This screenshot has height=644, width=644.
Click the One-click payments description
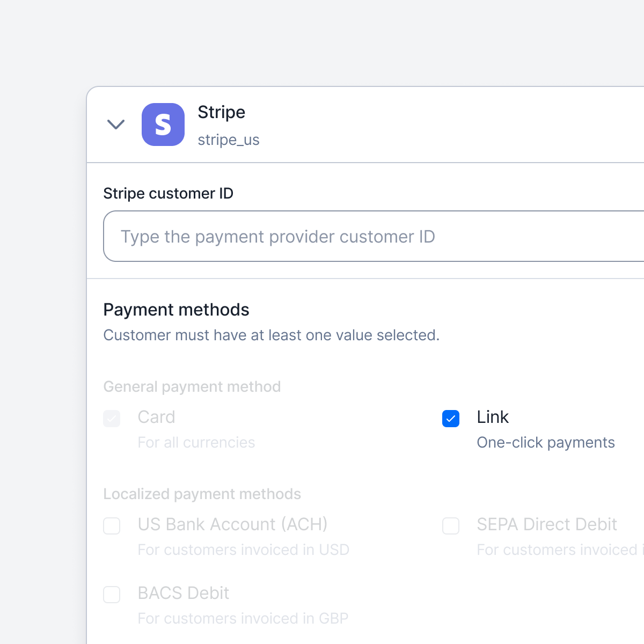[x=546, y=442]
